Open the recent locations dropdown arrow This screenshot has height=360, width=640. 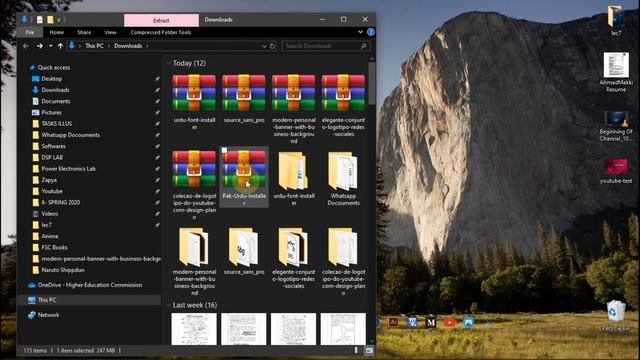coord(51,46)
